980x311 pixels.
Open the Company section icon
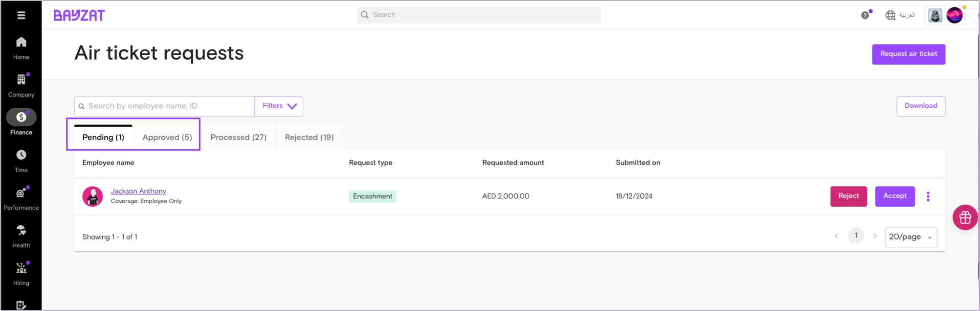(21, 80)
